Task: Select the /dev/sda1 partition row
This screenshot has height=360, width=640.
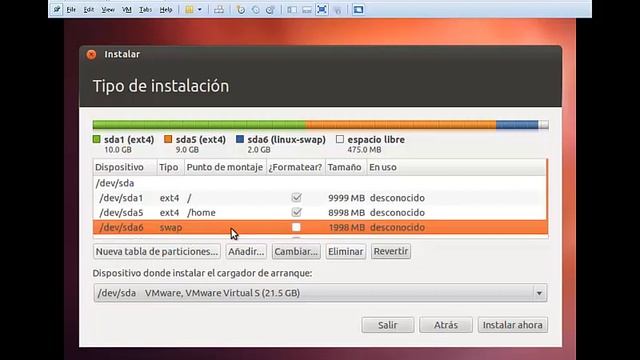Action: coord(320,198)
